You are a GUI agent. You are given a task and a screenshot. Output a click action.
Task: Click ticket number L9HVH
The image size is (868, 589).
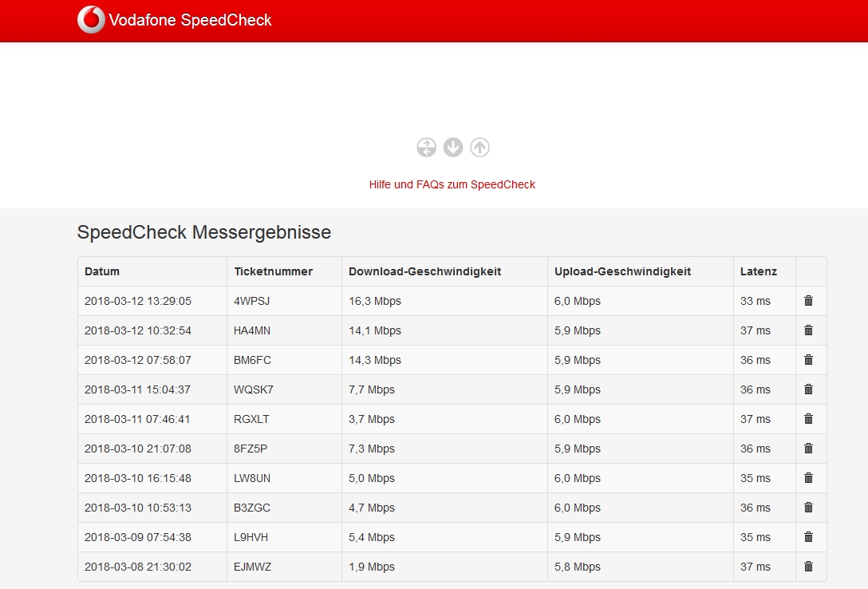(x=251, y=537)
